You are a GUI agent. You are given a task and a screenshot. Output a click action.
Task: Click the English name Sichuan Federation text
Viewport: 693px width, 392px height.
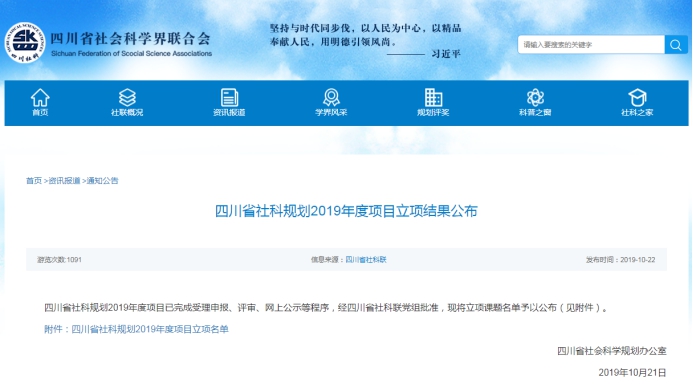132,53
